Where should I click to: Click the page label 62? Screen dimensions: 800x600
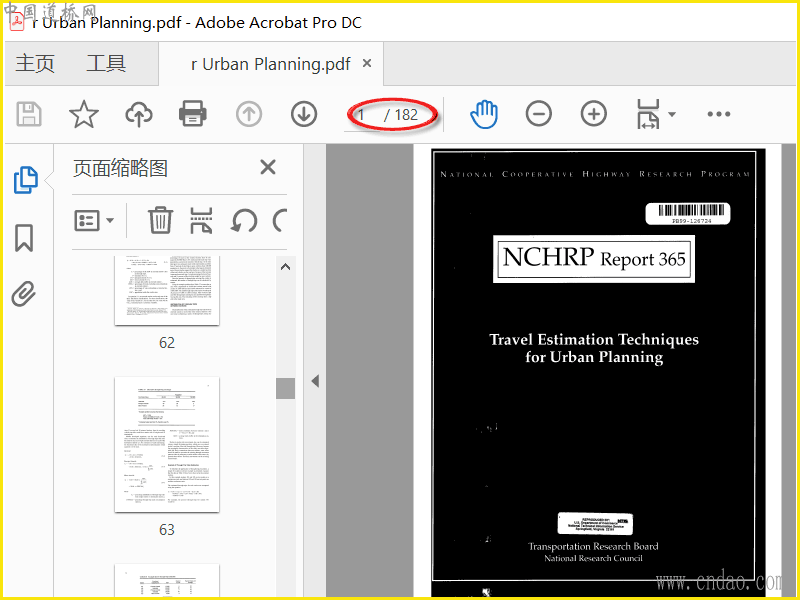pyautogui.click(x=167, y=342)
